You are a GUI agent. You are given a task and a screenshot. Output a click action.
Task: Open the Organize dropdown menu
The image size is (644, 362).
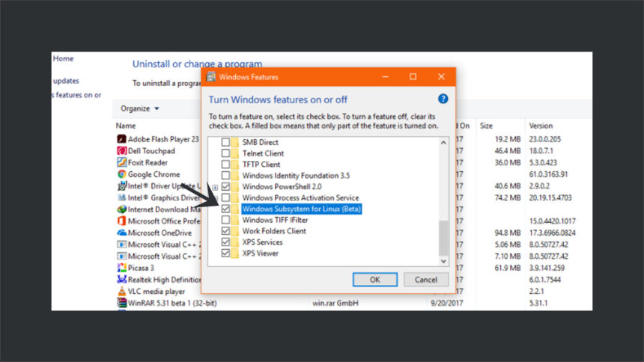(140, 108)
